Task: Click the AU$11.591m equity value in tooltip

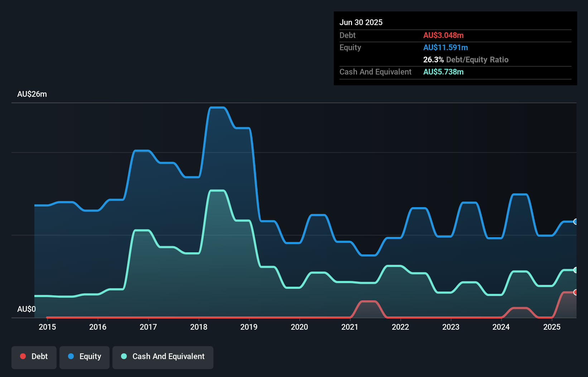Action: pyautogui.click(x=445, y=48)
